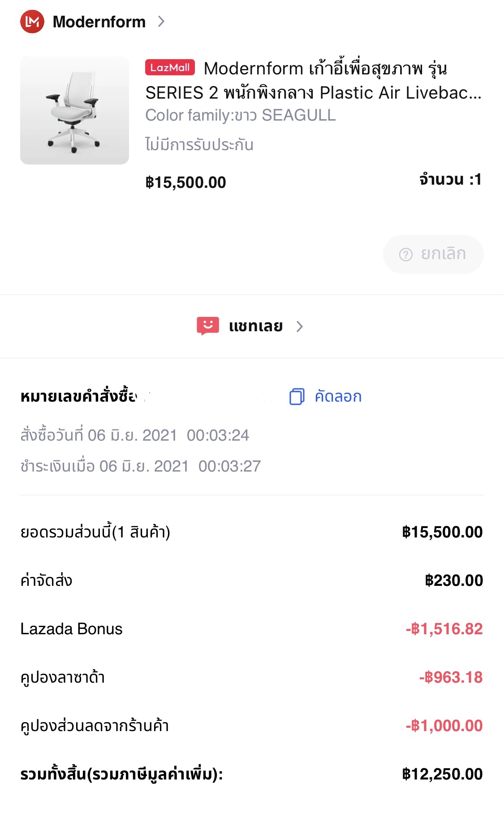Tap the question mark help icon
504x814 pixels.
coord(405,255)
